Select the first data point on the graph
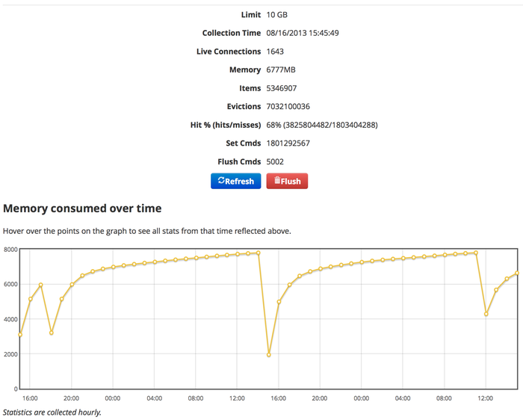The width and height of the screenshot is (523, 420). pos(20,335)
